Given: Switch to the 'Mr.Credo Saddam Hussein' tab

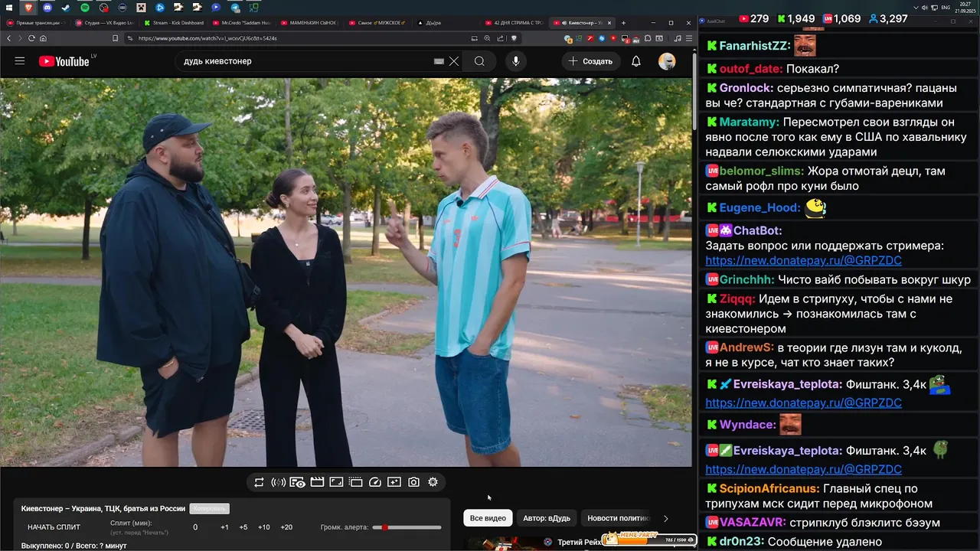Looking at the screenshot, I should click(x=242, y=23).
